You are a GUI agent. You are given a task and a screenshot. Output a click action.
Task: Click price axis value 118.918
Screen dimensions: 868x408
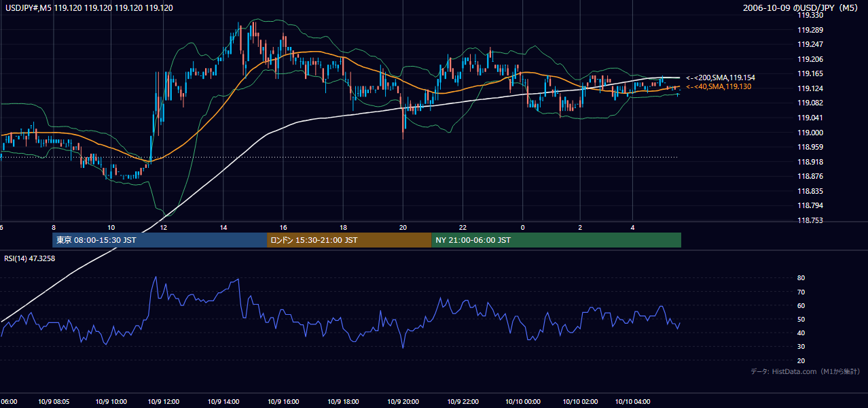coord(810,162)
